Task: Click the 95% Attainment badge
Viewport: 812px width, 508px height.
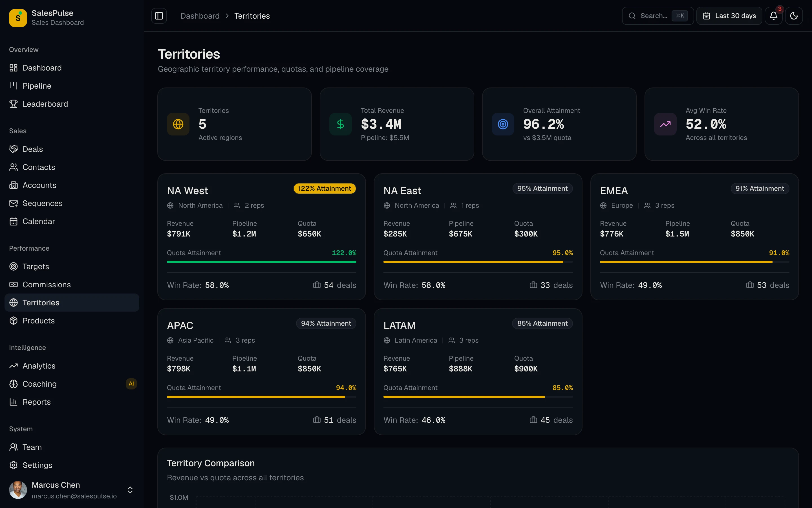Action: (x=542, y=189)
